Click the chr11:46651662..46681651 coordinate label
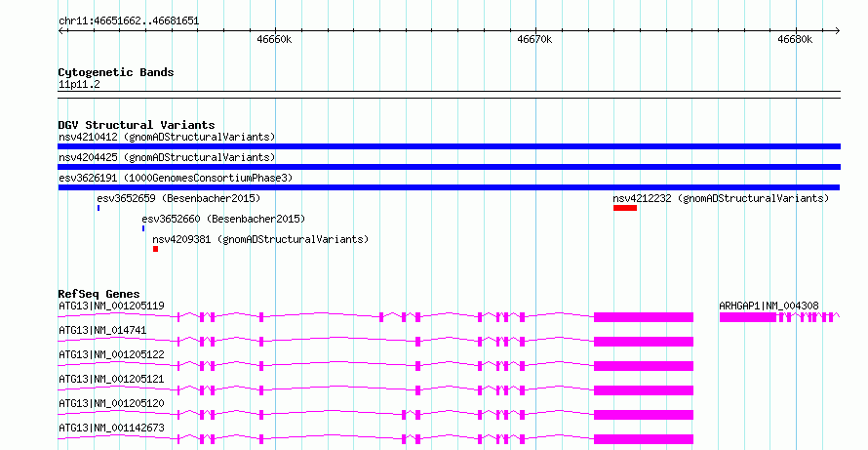The height and width of the screenshot is (450, 868). pos(129,21)
